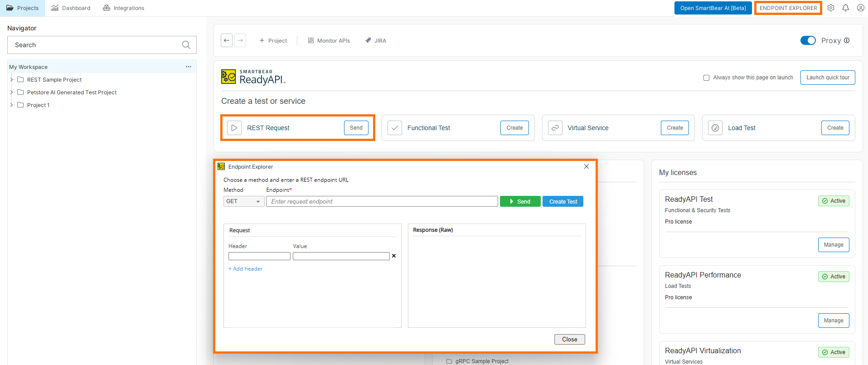Open the Integrations tab
The height and width of the screenshot is (365, 868).
click(123, 8)
